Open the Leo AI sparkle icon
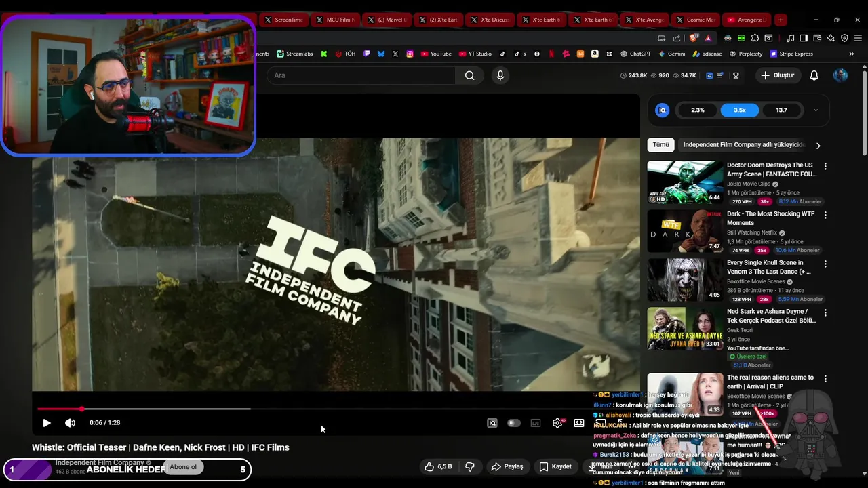The image size is (868, 488). pos(831,38)
